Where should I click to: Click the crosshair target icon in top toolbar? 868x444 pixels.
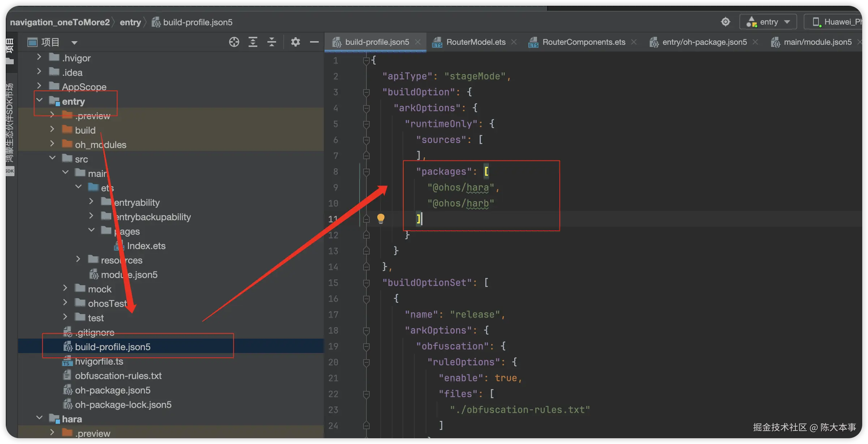pos(725,22)
